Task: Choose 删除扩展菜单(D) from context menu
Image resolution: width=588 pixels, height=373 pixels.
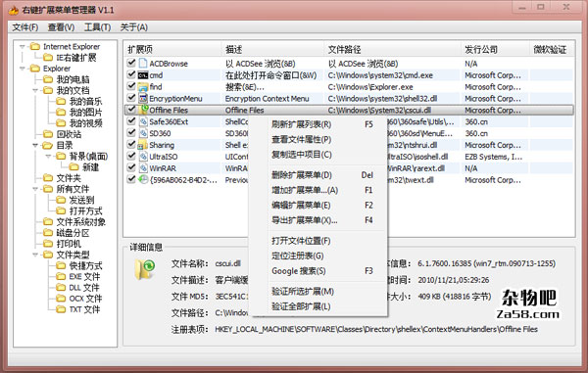Action: coord(318,175)
